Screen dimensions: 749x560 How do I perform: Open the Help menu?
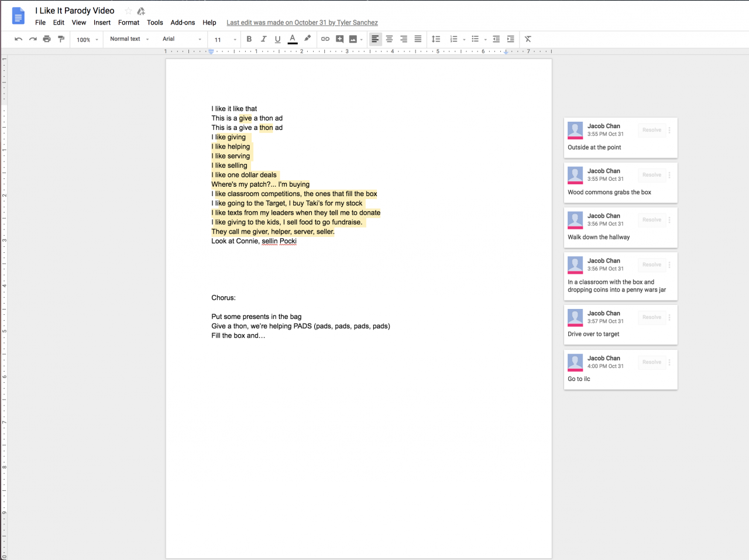[x=209, y=23]
